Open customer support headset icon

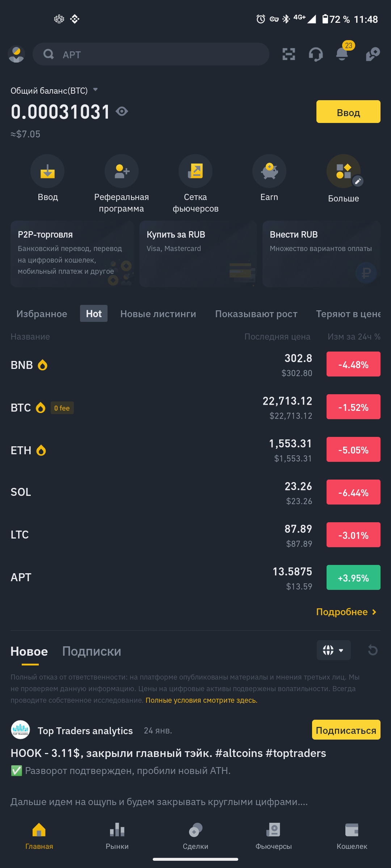315,55
